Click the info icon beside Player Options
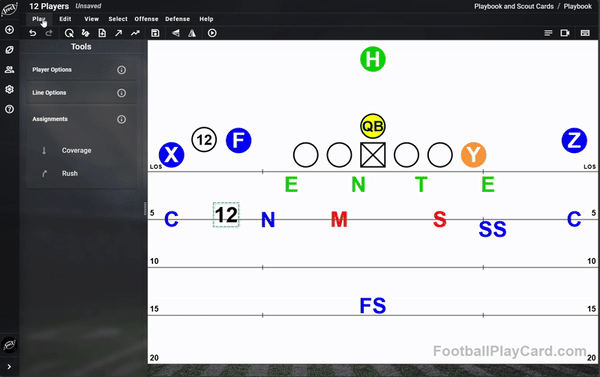Viewport: 600px width, 377px height. pyautogui.click(x=121, y=70)
